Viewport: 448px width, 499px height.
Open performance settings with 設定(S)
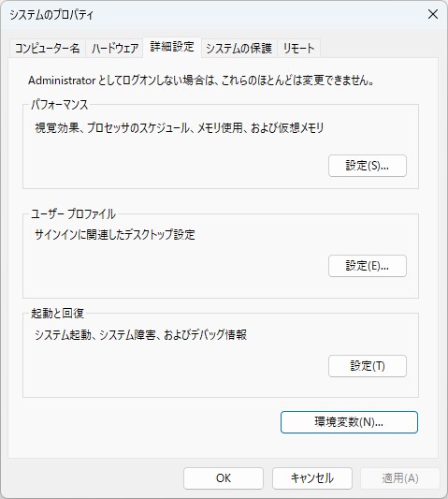point(368,166)
